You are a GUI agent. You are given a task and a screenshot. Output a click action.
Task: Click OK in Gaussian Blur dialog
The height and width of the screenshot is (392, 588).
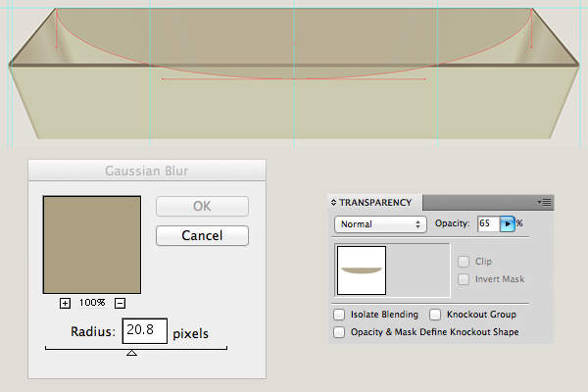pos(202,206)
